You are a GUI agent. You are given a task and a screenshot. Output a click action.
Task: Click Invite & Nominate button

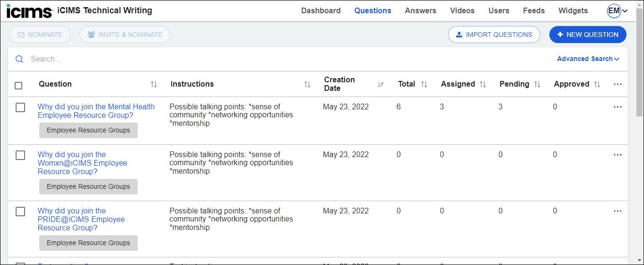click(125, 35)
